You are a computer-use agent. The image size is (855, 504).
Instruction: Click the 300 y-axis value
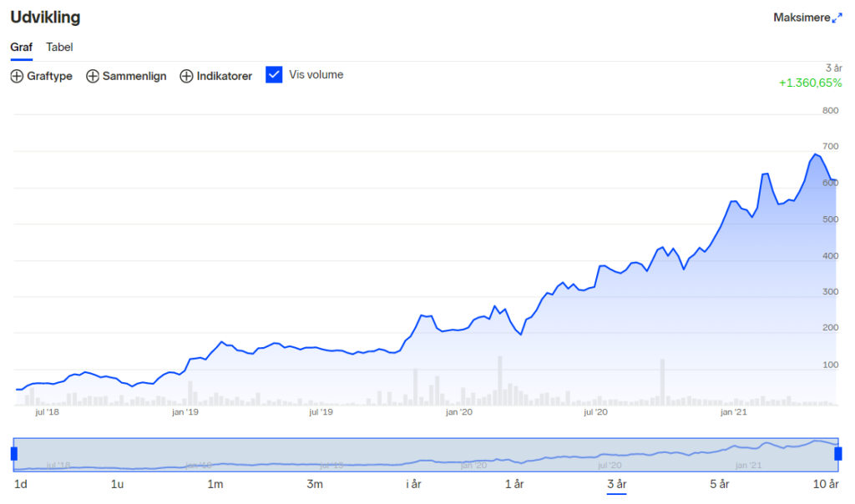pos(831,292)
